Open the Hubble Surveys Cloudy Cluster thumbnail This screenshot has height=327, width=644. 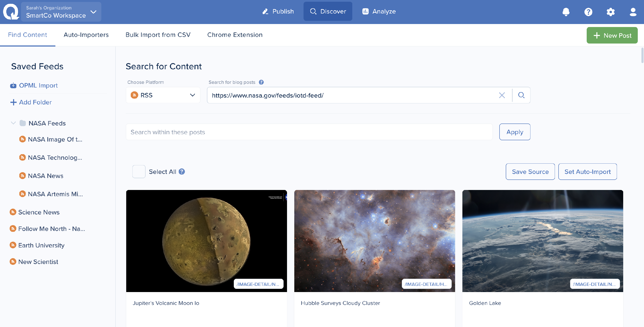click(x=374, y=241)
